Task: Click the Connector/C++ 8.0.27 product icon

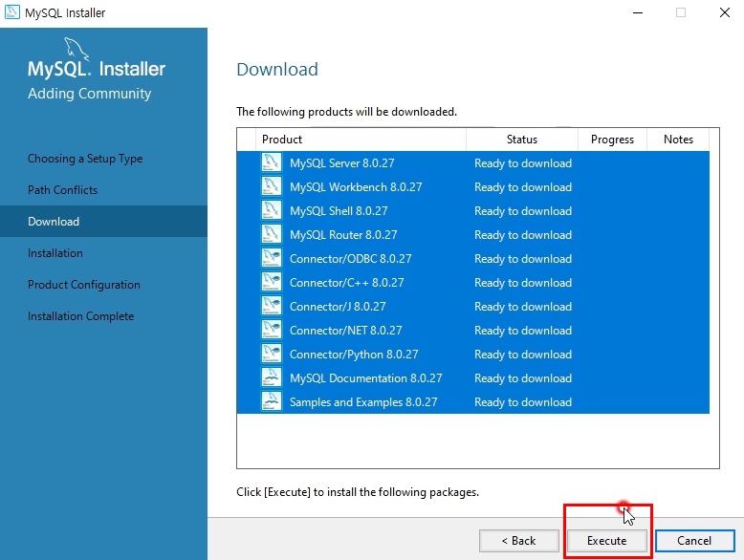Action: 272,282
